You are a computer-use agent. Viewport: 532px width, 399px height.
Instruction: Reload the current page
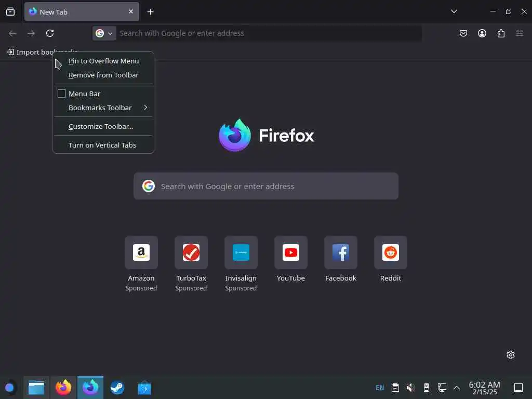pyautogui.click(x=50, y=33)
